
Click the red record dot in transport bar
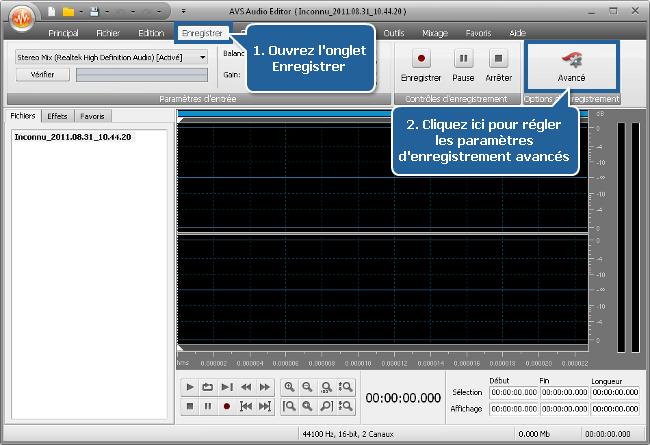[227, 406]
